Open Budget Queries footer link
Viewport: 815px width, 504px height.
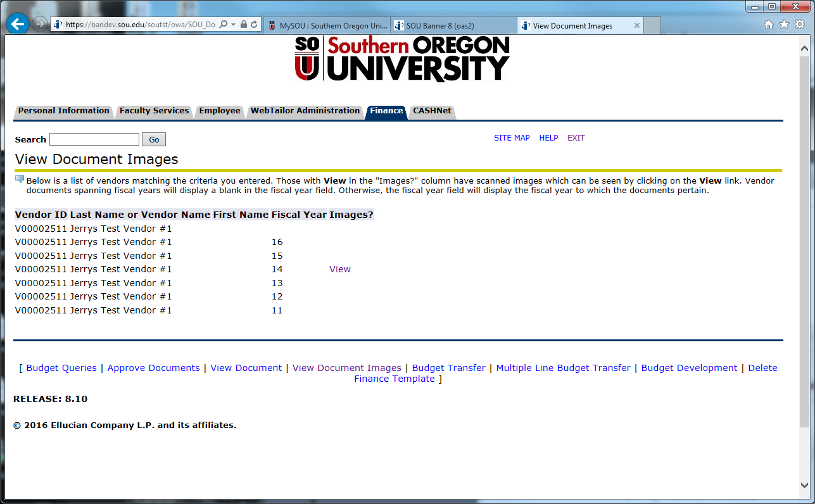[61, 368]
